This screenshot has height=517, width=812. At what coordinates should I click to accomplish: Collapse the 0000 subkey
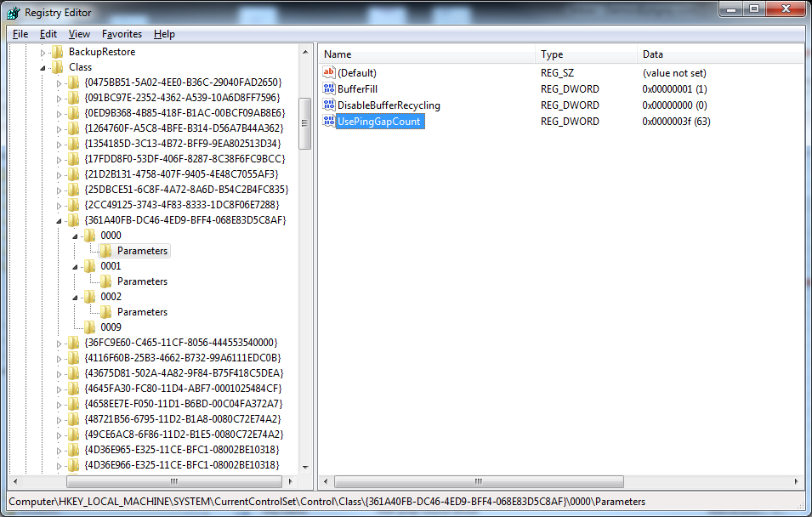point(75,236)
